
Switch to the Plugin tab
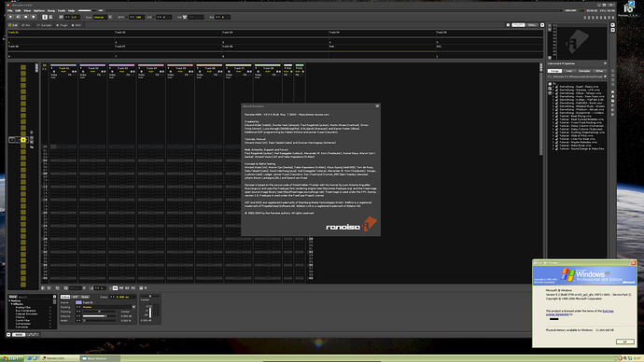[x=62, y=25]
